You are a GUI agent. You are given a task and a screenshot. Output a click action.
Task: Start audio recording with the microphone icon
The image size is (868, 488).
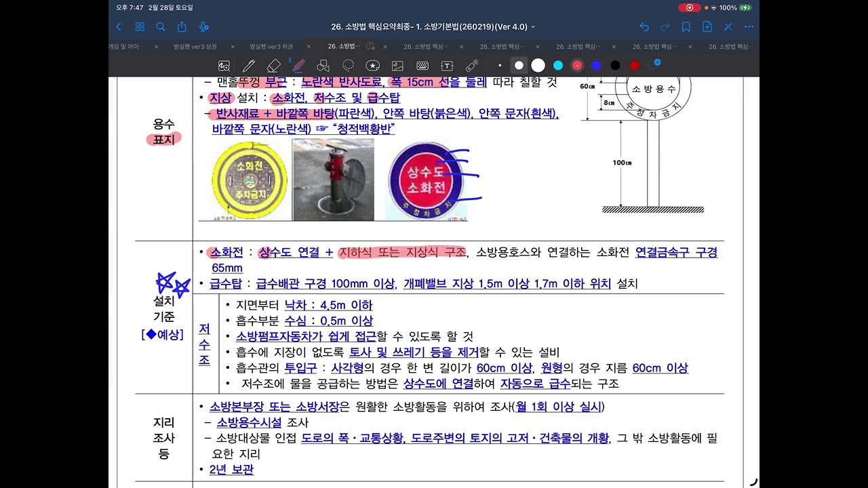204,27
